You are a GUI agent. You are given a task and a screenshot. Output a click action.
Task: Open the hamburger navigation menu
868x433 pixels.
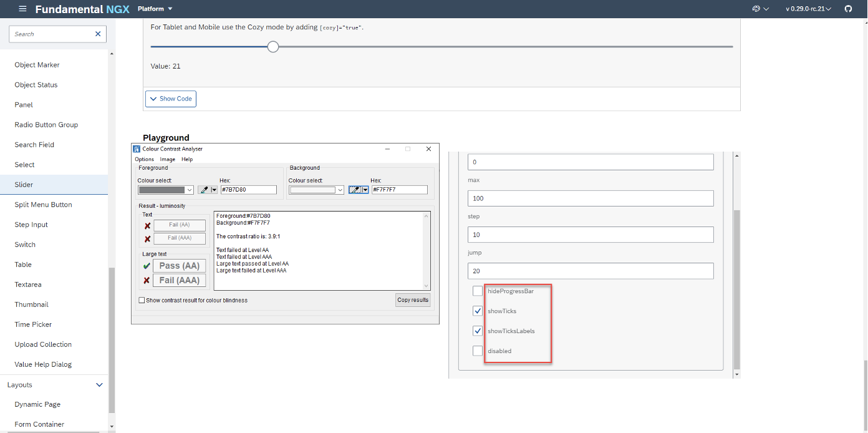pyautogui.click(x=22, y=9)
